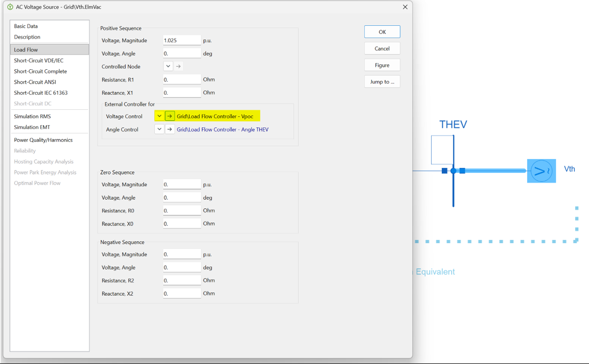This screenshot has width=589, height=364.
Task: Close the AC Voltage Source dialog
Action: 405,7
